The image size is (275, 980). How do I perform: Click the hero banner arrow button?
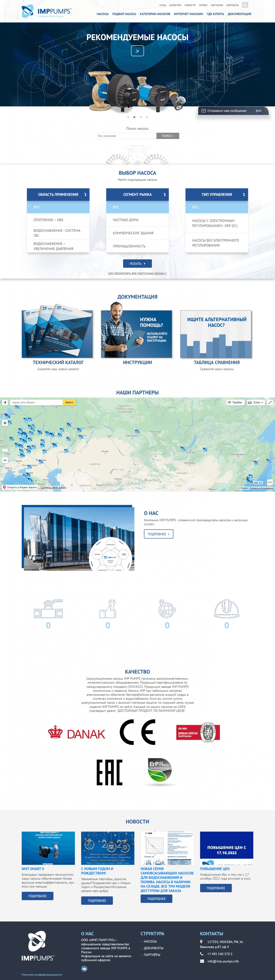point(137,51)
